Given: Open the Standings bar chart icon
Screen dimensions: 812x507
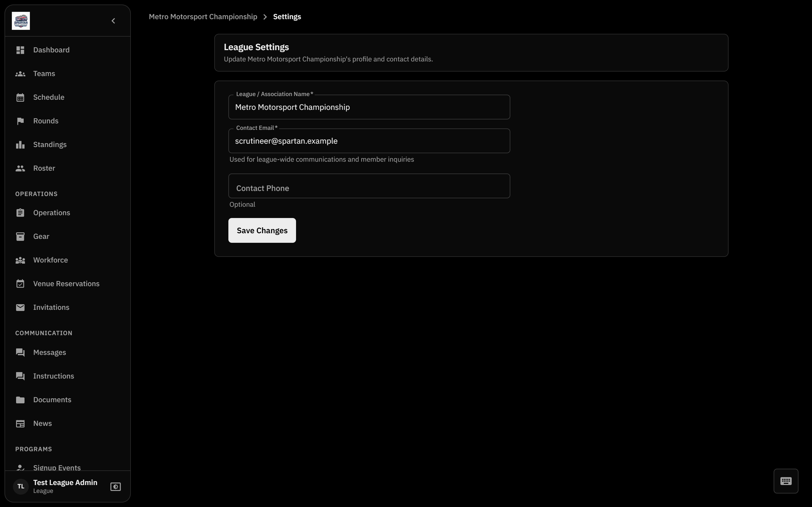Looking at the screenshot, I should coord(20,144).
